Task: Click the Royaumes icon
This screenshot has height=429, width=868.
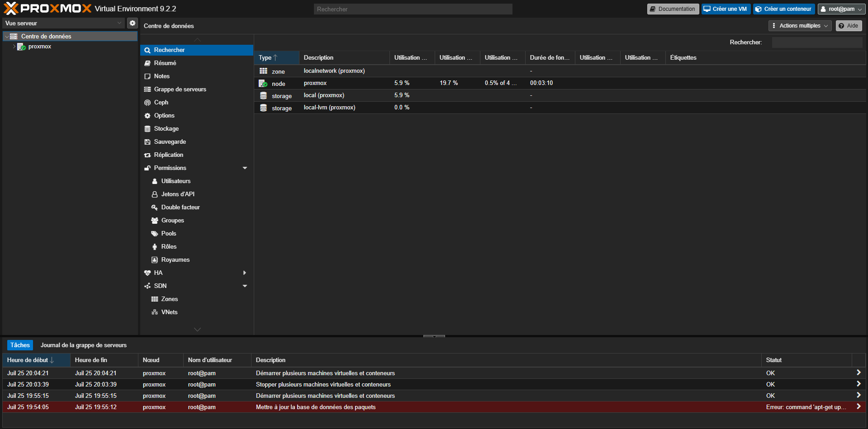Action: point(155,259)
